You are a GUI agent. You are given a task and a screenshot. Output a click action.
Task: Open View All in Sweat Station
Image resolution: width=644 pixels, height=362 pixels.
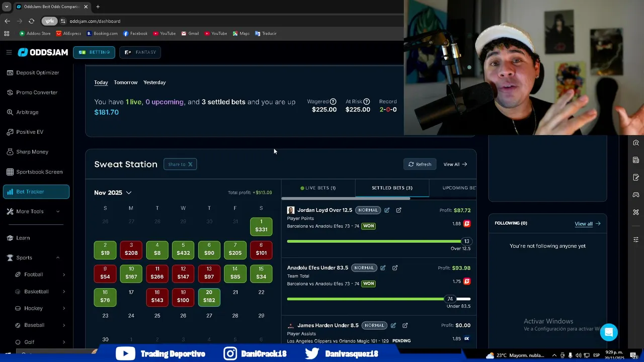pyautogui.click(x=455, y=164)
